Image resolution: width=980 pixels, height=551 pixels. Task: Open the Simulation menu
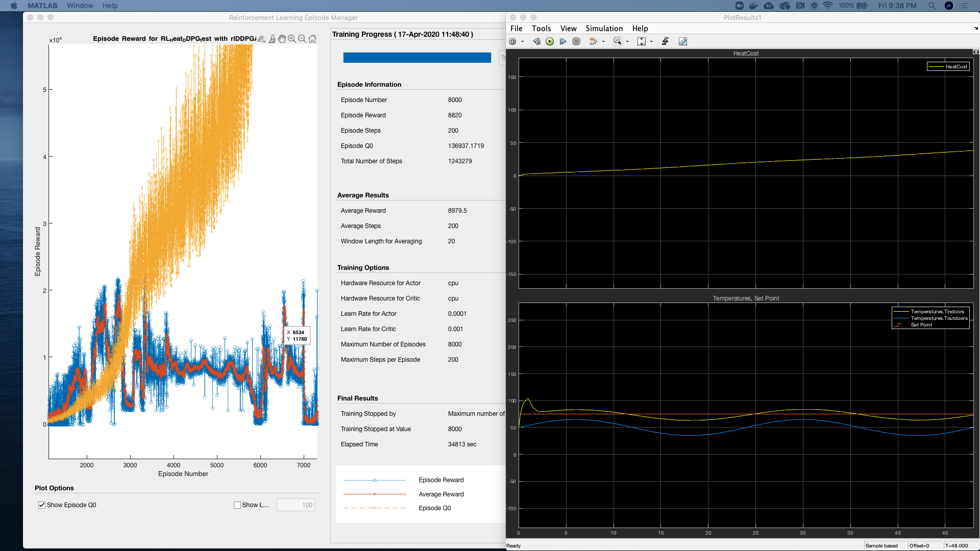(x=604, y=29)
